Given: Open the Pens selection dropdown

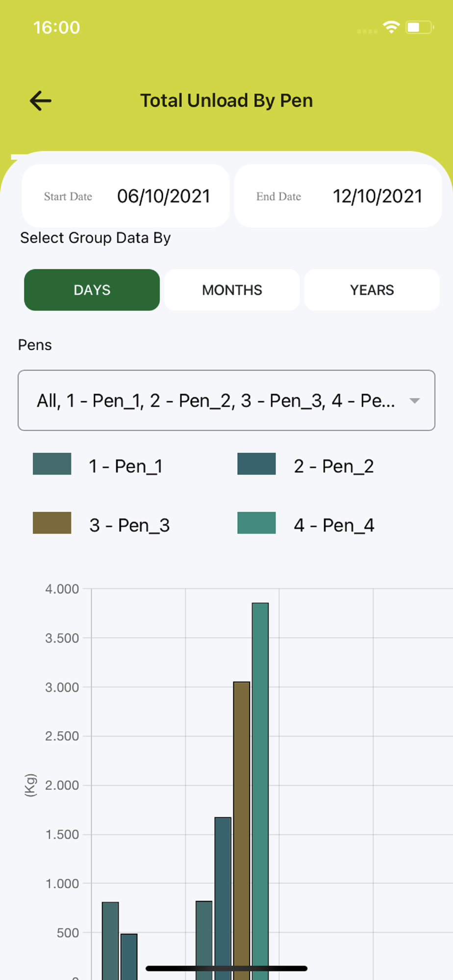Looking at the screenshot, I should pyautogui.click(x=216, y=401).
